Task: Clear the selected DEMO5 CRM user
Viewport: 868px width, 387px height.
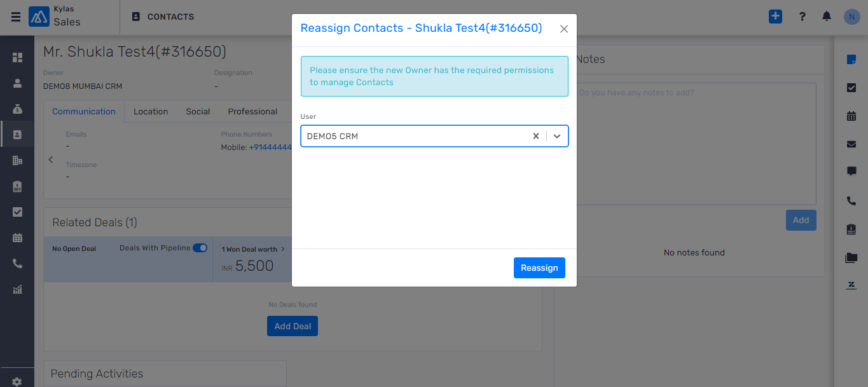Action: 536,136
